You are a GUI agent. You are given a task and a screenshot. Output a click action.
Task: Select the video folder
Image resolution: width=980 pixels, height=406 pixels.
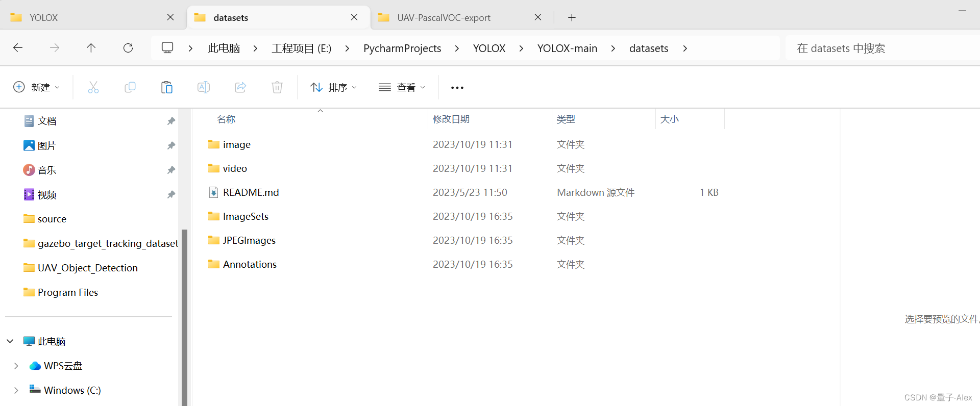pos(235,168)
